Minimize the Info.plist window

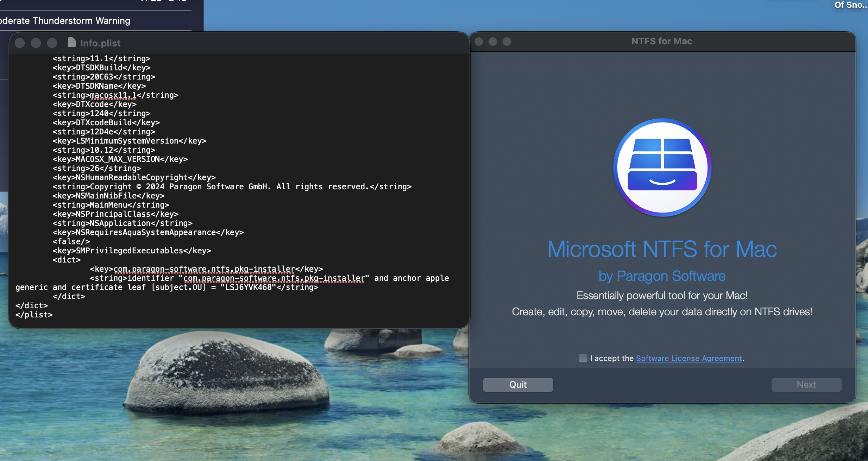pos(36,43)
